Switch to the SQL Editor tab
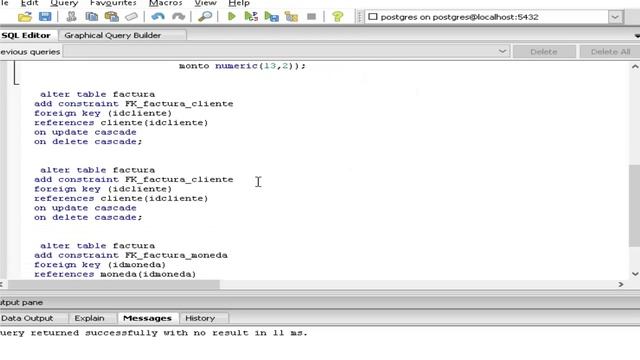This screenshot has height=360, width=640. (26, 36)
